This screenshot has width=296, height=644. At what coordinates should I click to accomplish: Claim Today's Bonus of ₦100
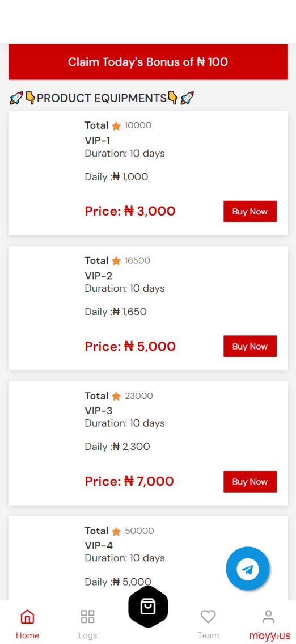[x=148, y=62]
